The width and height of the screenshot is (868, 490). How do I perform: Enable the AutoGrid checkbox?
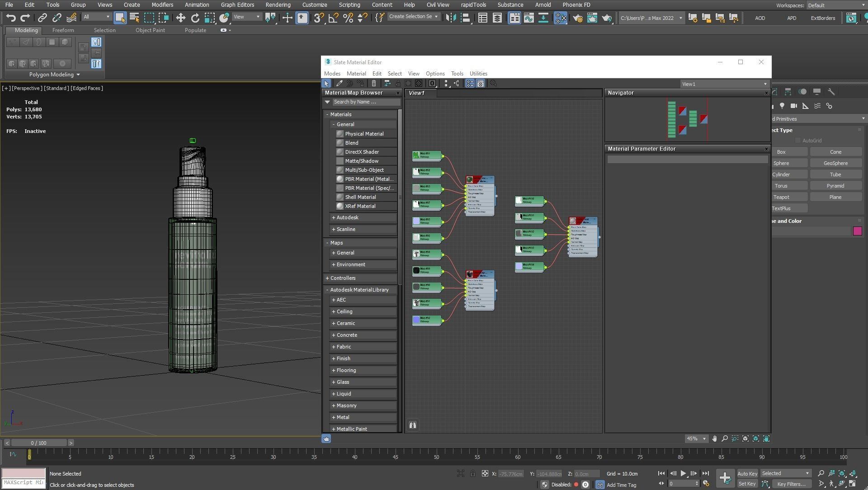798,141
